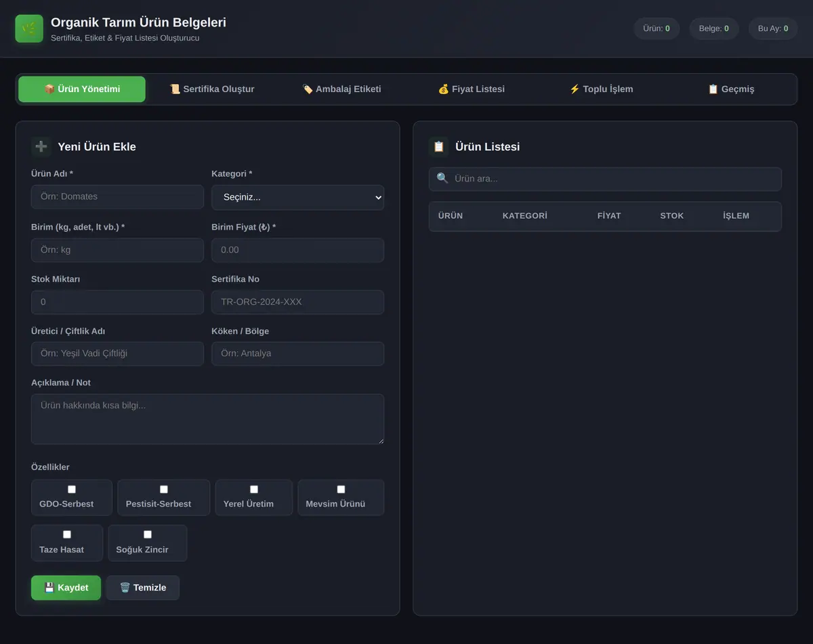Open the Fiyat Listesi tab
813x644 pixels.
[x=471, y=89]
